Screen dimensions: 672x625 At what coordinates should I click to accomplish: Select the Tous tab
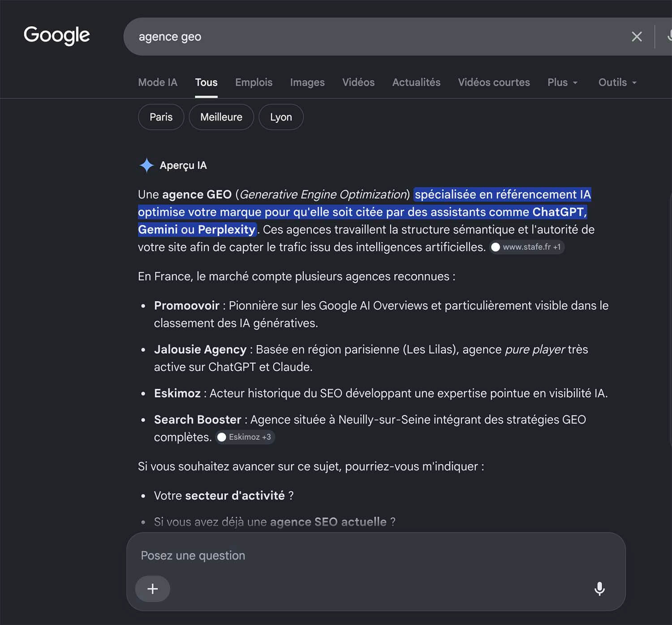click(x=206, y=82)
